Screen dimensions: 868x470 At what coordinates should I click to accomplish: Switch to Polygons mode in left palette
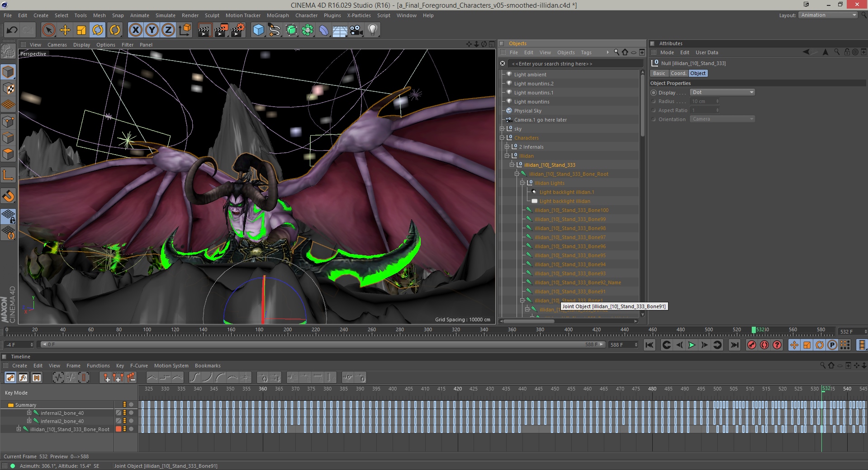pos(8,155)
